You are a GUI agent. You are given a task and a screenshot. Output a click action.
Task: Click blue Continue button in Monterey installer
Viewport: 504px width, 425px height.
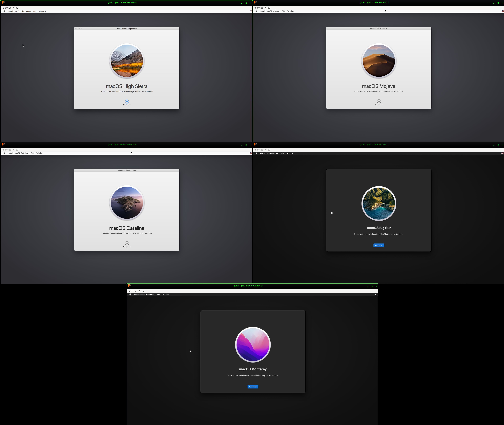coord(253,387)
